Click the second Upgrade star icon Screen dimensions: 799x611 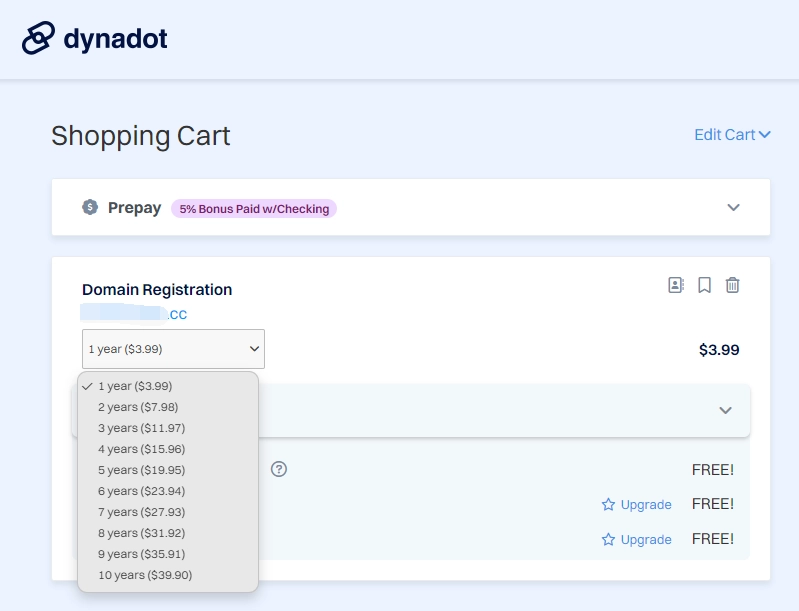point(608,540)
